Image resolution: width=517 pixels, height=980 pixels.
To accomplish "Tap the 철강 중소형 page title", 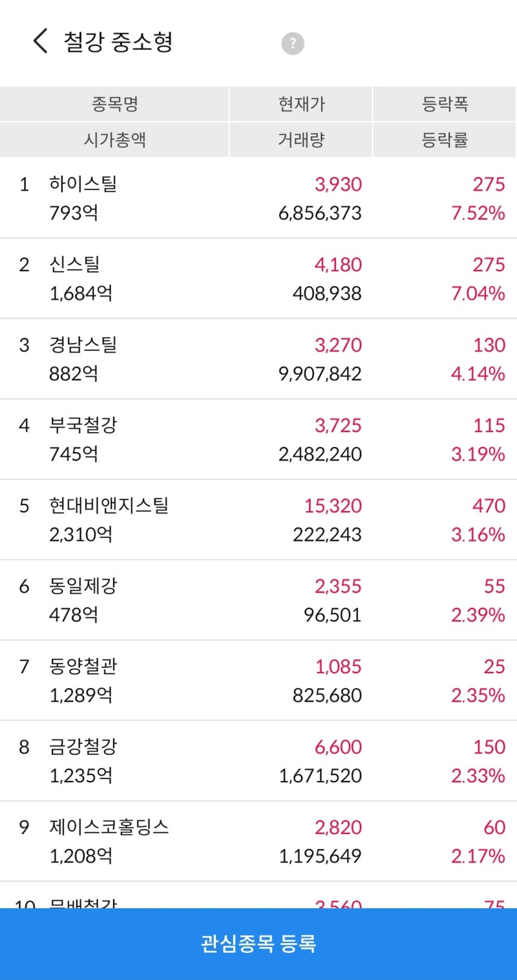I will pyautogui.click(x=116, y=40).
